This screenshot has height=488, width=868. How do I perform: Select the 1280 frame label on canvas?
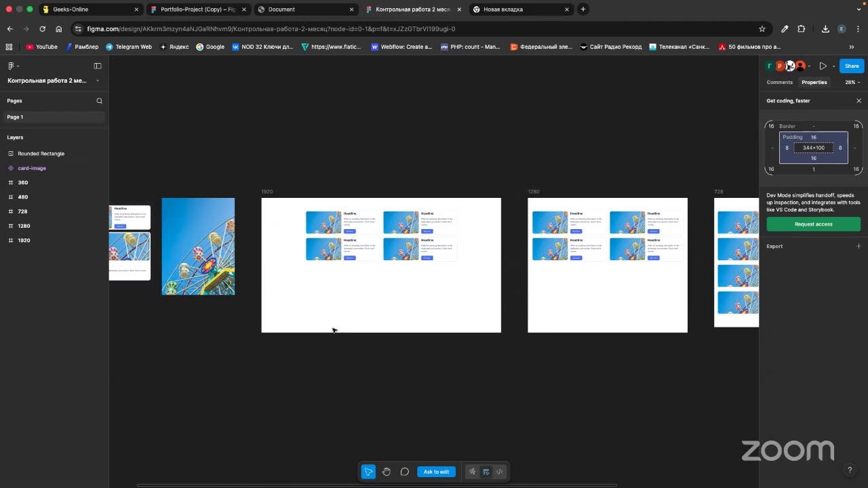[x=534, y=192]
